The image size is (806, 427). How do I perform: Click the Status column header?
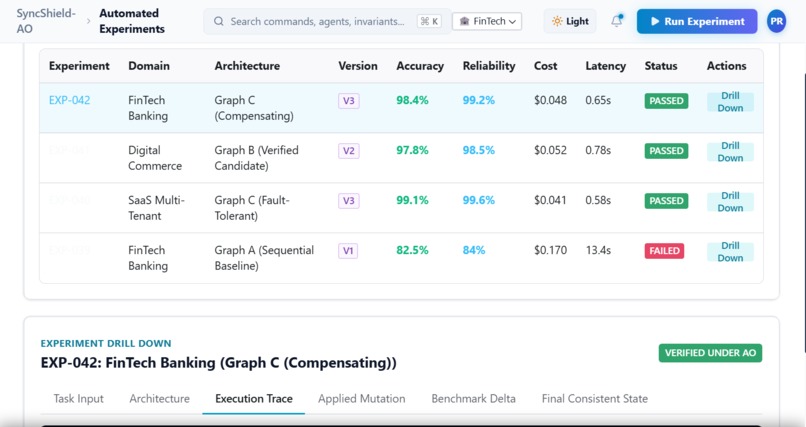[x=661, y=66]
